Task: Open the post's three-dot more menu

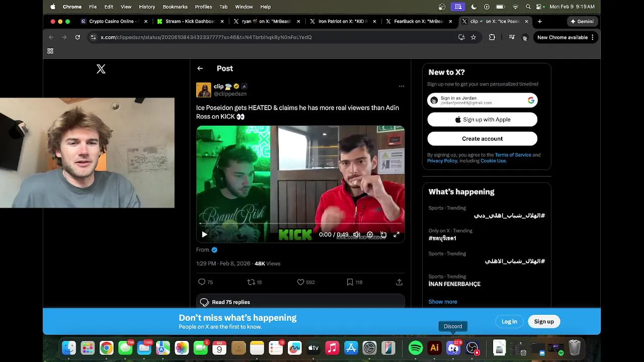Action: coord(401,86)
